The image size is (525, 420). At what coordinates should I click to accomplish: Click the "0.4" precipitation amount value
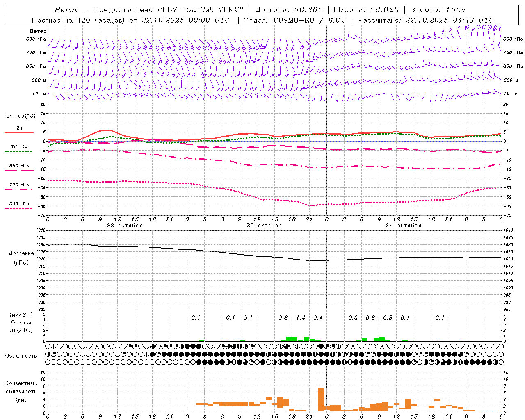318,317
